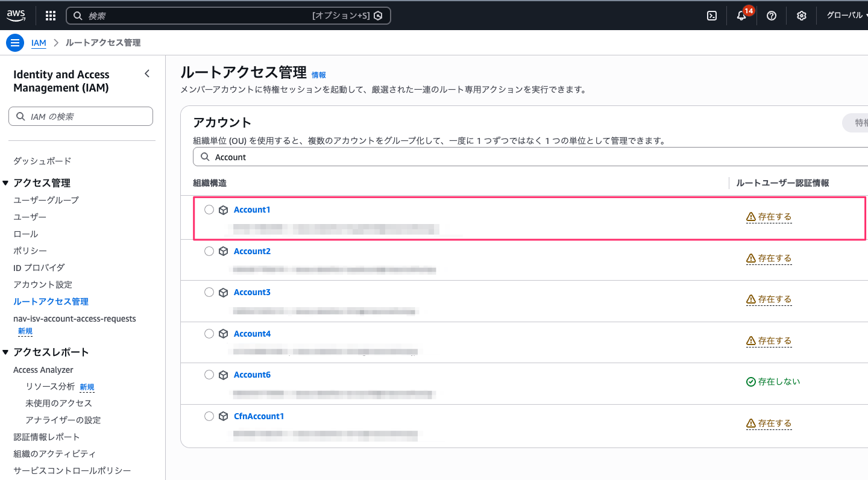The height and width of the screenshot is (480, 868).
Task: Toggle the hamburger navigation menu button
Action: click(x=14, y=43)
